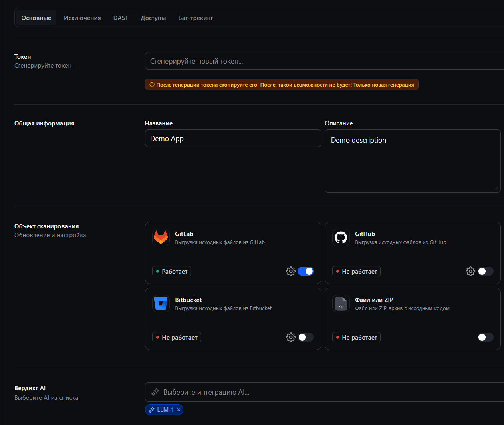Viewport: 504px width, 425px height.
Task: Click the Bitbucket logo icon
Action: 161,304
